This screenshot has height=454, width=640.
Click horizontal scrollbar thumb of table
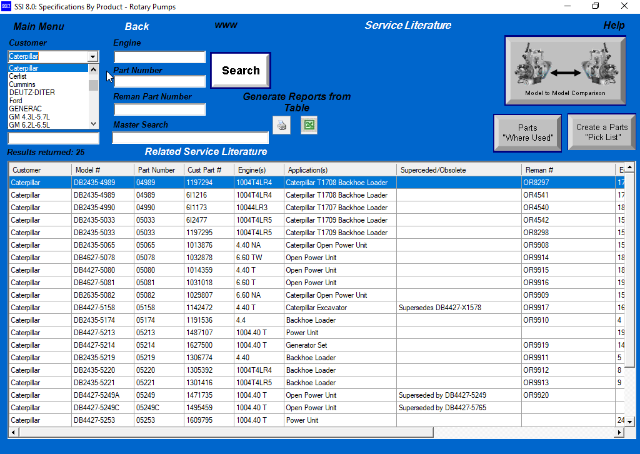point(226,432)
